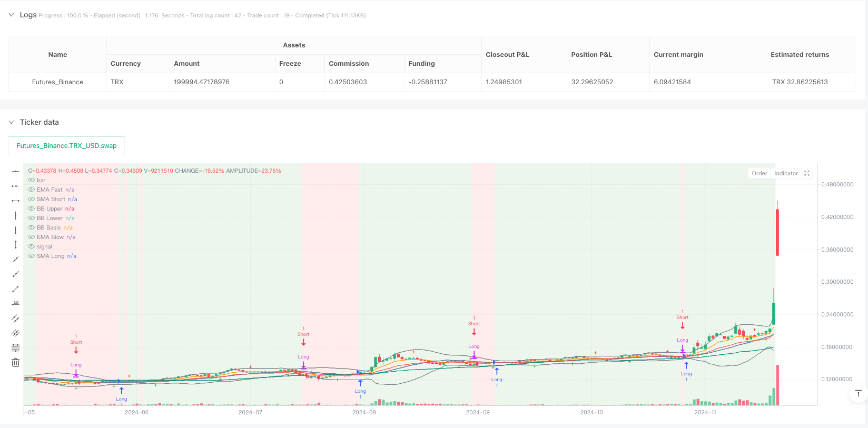Open the Futures_Binance.TRX_USD.swap tab

(66, 146)
